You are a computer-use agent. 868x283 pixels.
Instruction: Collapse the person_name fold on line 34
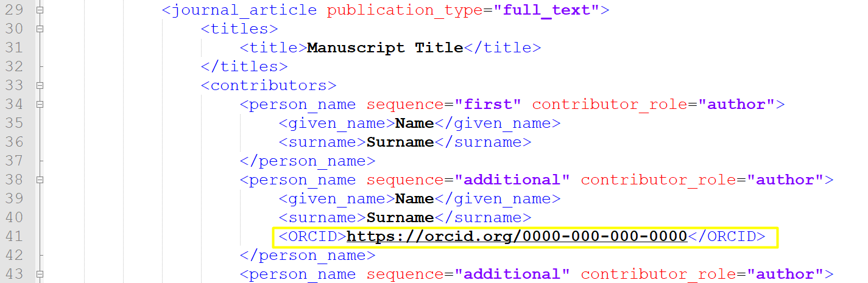40,104
